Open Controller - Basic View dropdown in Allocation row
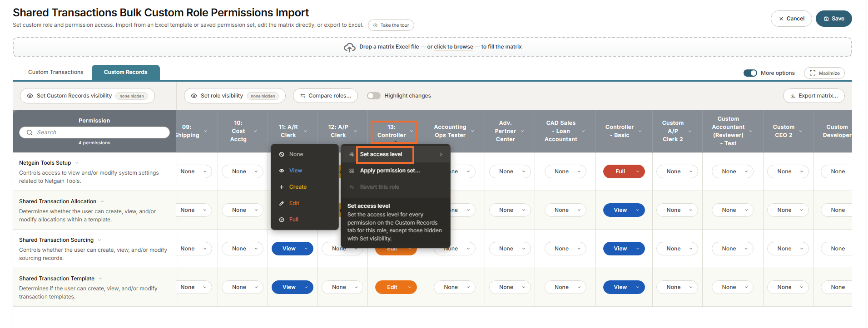This screenshot has height=328, width=868. coord(624,210)
